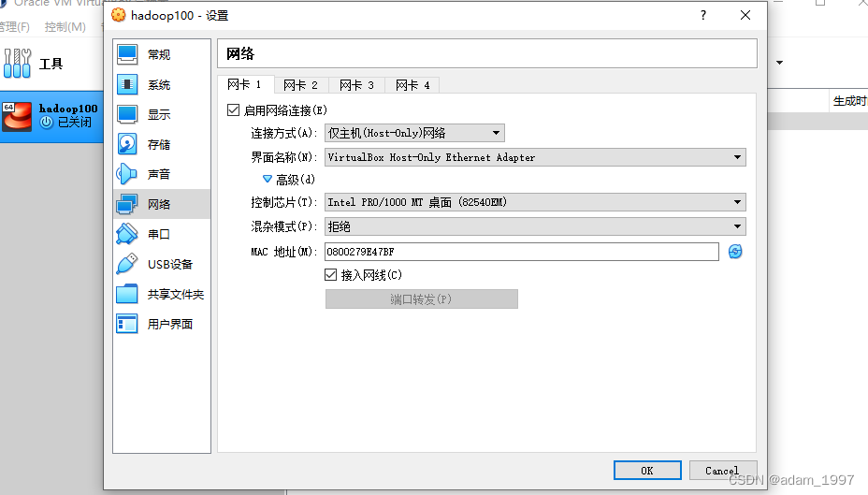Select the 系统 text label in sidebar
868x495 pixels.
coord(159,85)
